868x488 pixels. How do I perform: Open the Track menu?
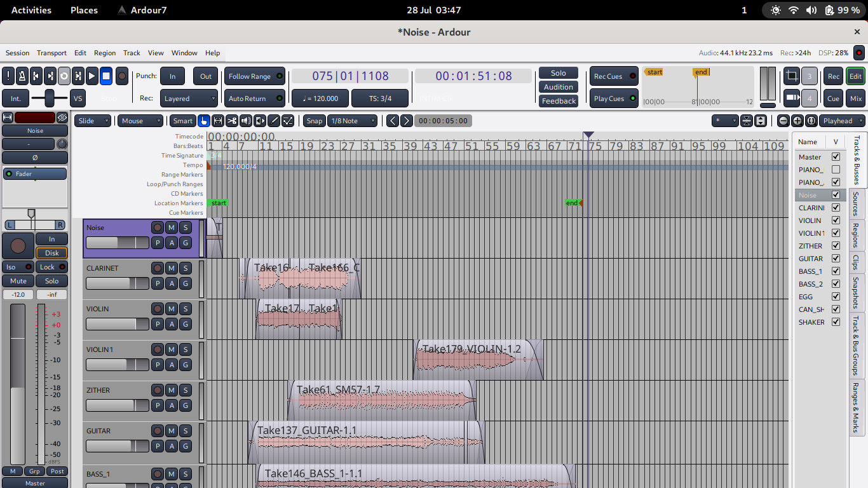132,53
